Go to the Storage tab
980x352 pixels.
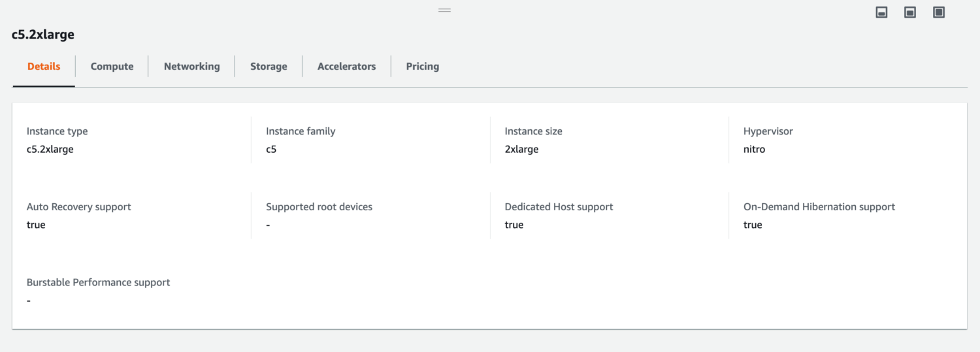tap(269, 67)
